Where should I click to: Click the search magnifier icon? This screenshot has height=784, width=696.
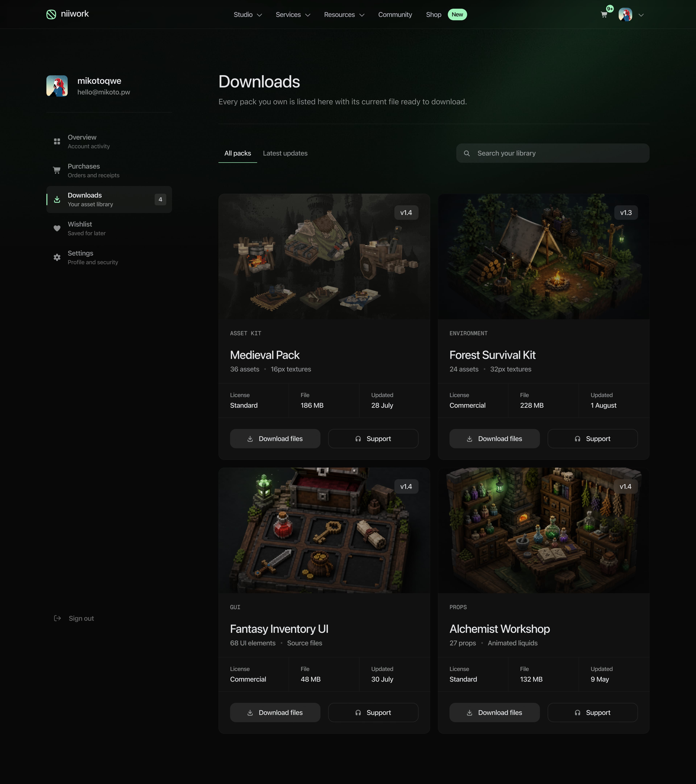[467, 153]
